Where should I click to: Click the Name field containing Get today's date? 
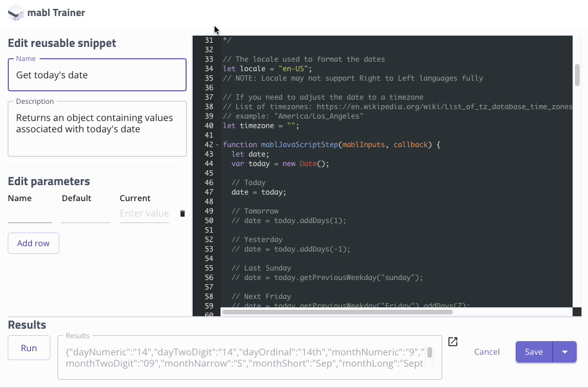coord(97,75)
